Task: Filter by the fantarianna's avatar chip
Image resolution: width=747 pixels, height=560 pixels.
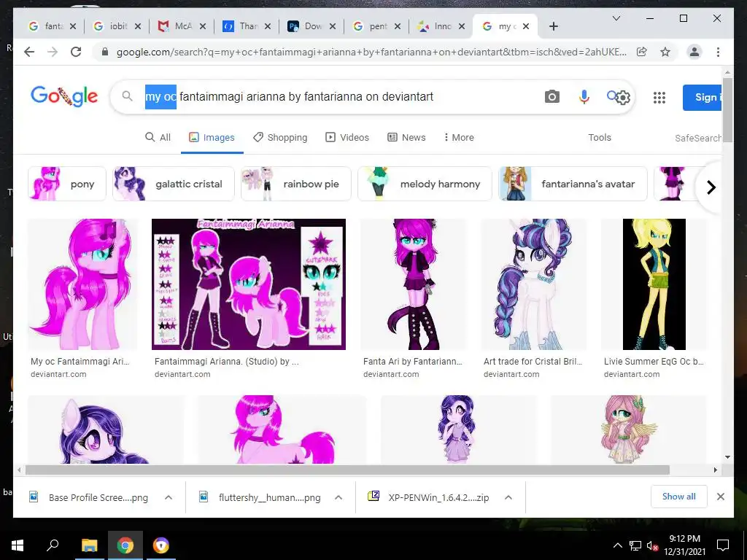Action: click(573, 184)
